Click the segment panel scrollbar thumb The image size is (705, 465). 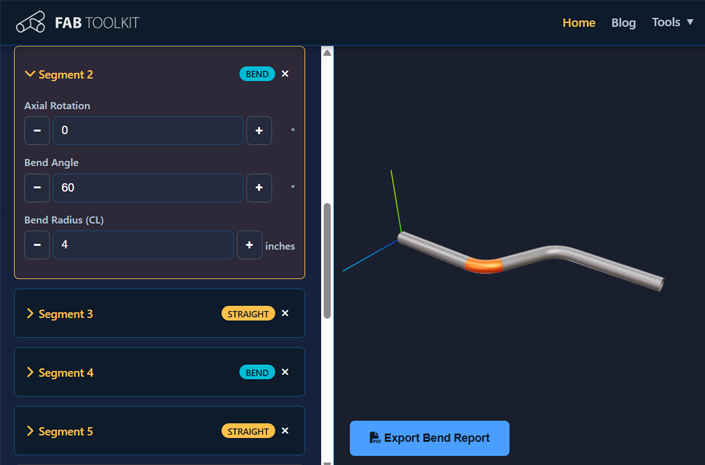[x=327, y=261]
